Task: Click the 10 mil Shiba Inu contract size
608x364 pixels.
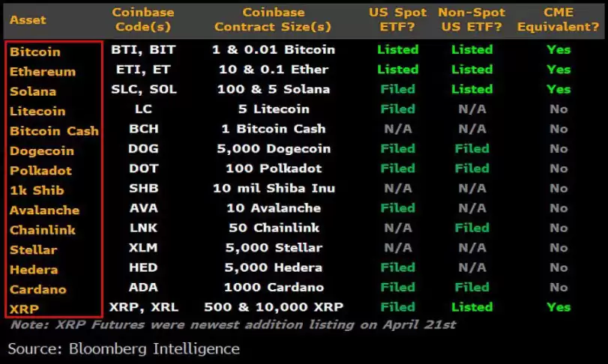Action: [274, 188]
